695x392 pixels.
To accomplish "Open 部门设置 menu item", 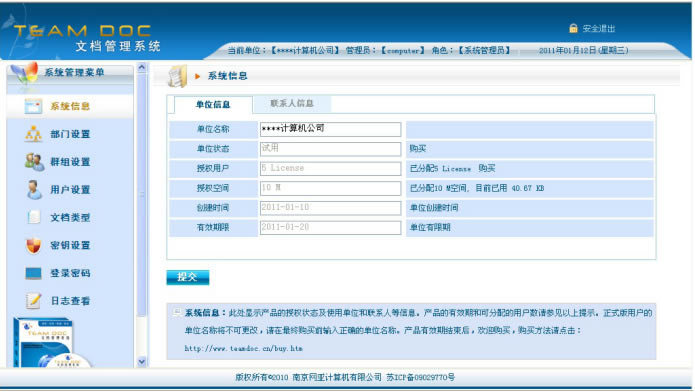I will [x=70, y=134].
